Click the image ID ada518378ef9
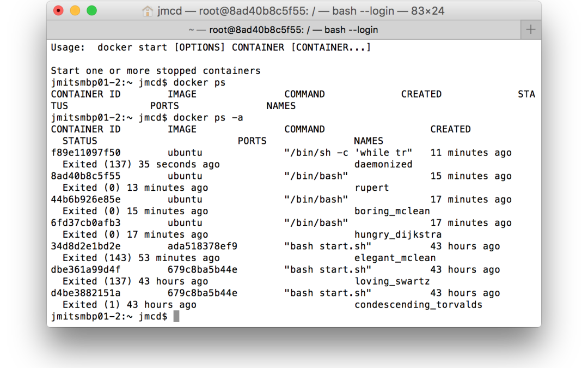Image resolution: width=588 pixels, height=368 pixels. tap(210, 246)
